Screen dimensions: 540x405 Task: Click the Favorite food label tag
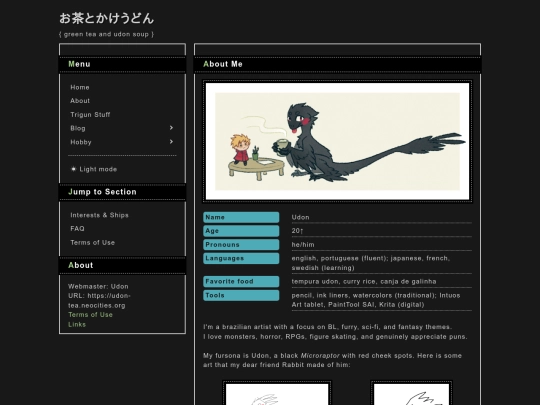(241, 281)
